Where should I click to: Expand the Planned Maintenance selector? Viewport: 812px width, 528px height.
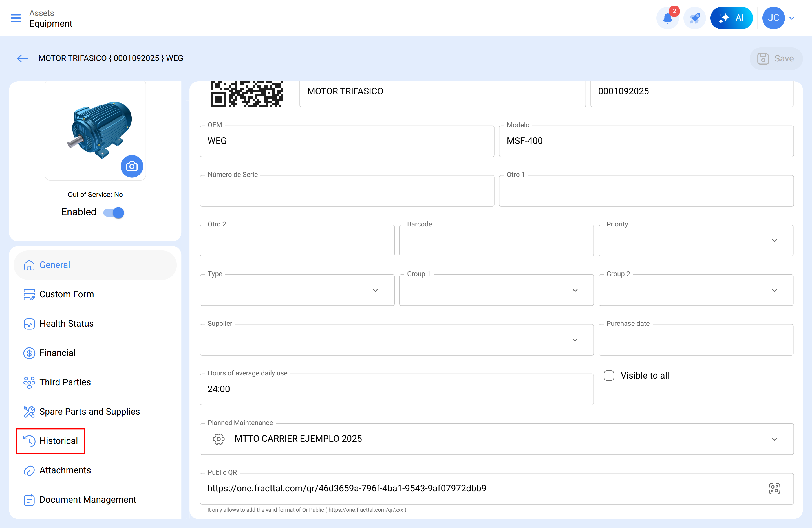tap(774, 439)
